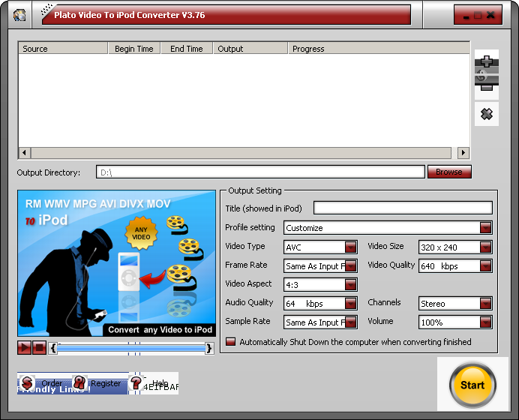Image resolution: width=519 pixels, height=420 pixels.
Task: Click the Output Directory path field
Action: tap(260, 172)
